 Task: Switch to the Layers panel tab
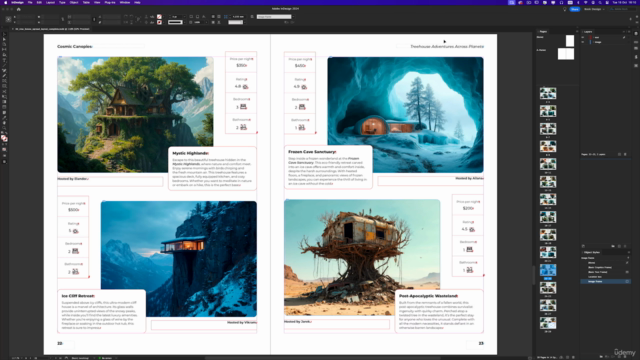[588, 31]
